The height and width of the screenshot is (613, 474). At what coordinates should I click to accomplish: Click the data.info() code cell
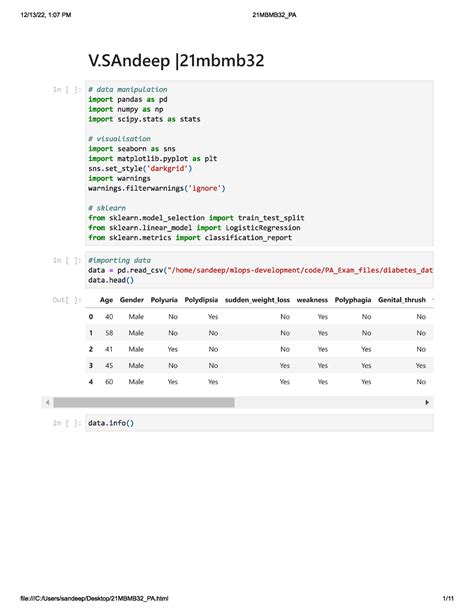259,423
